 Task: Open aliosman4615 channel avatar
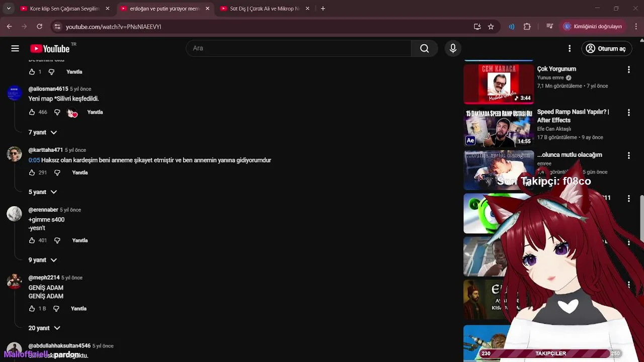pos(14,93)
